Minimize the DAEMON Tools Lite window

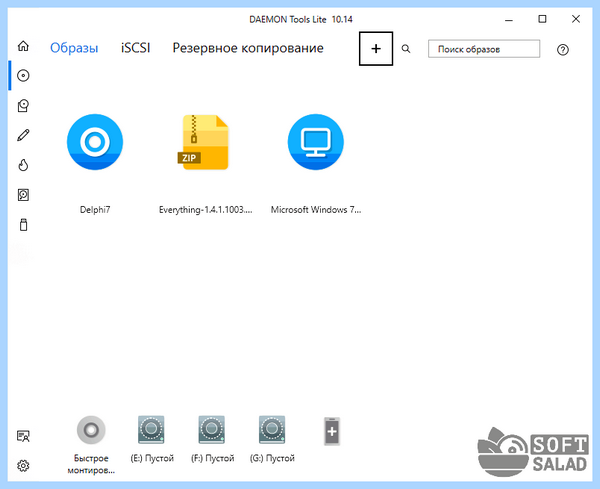pos(509,19)
